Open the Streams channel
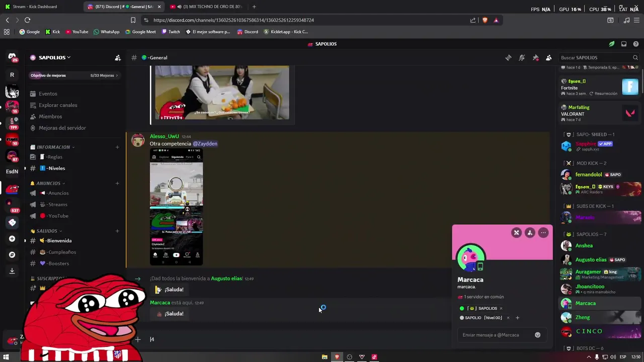 click(x=74, y=205)
